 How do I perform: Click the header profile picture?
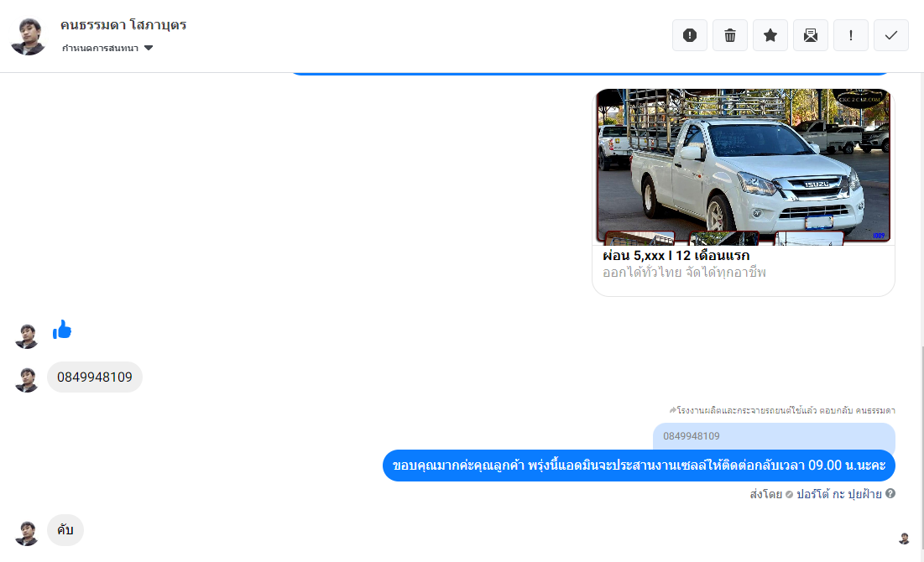pyautogui.click(x=29, y=36)
